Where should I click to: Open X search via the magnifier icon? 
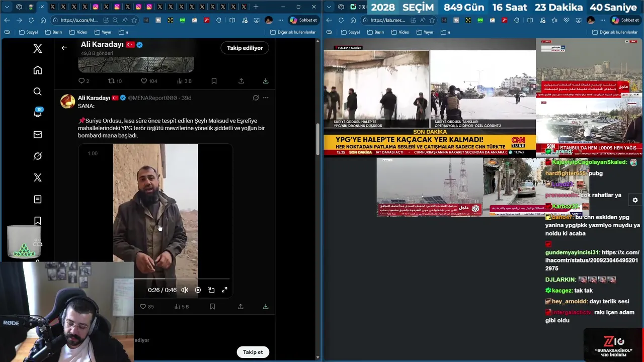(38, 92)
